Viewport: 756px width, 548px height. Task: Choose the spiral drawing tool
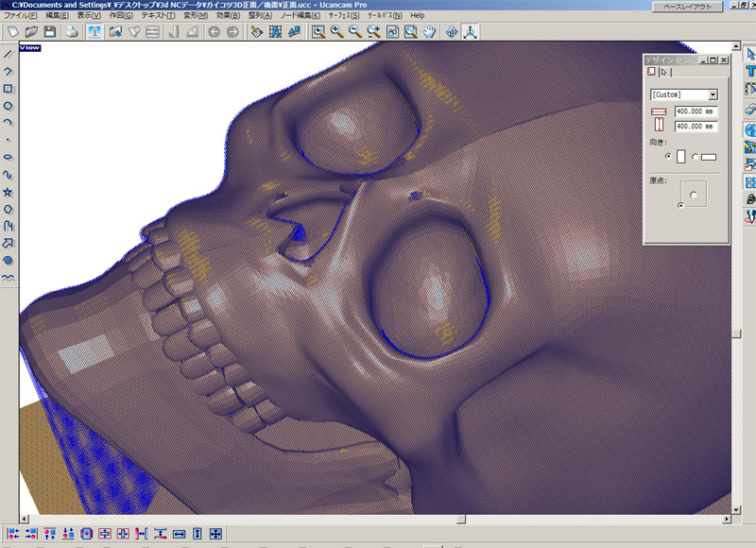pyautogui.click(x=9, y=259)
